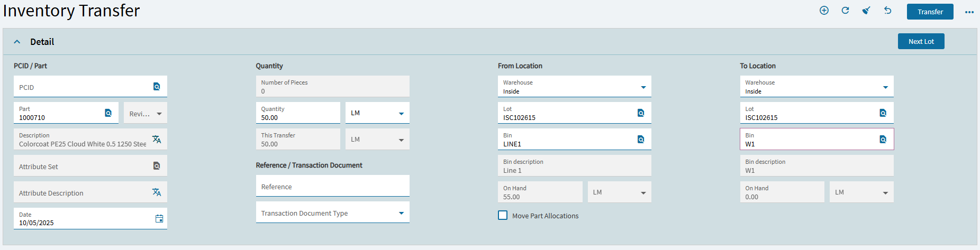Open the To Location Warehouse dropdown

[816, 87]
